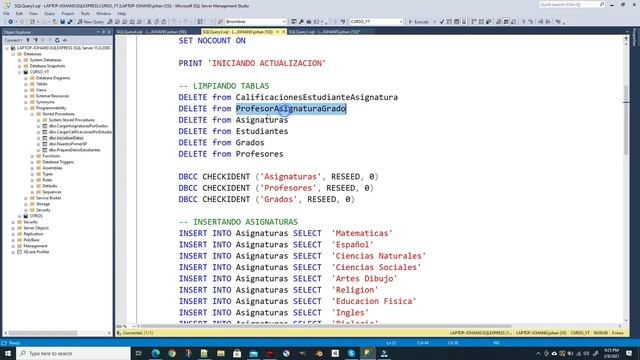Click the New Query toolbar button

tap(91, 22)
